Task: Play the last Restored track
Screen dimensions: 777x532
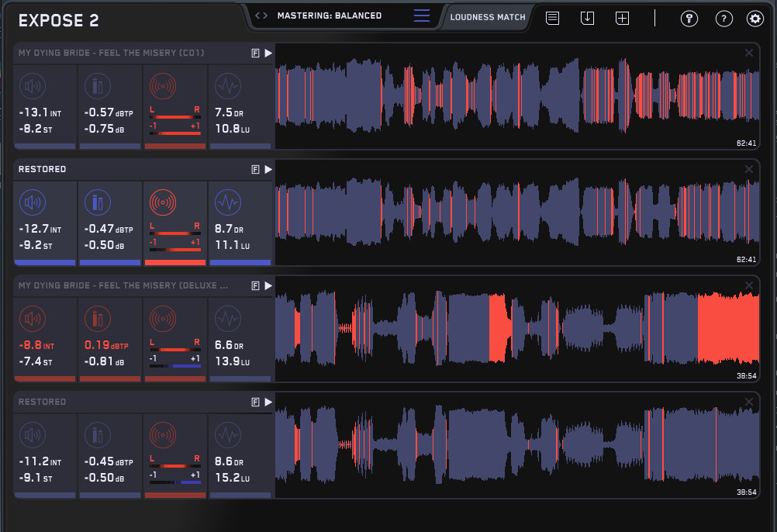Action: (268, 402)
